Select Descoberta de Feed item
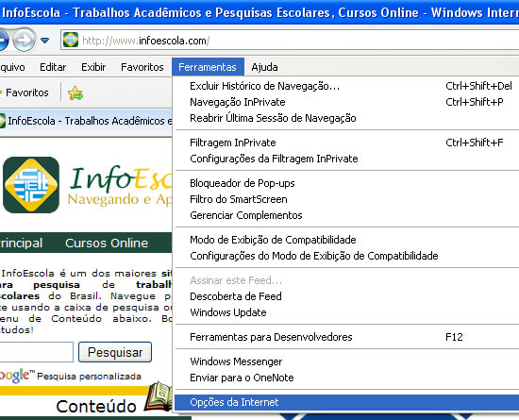519x420 pixels. [x=346, y=296]
